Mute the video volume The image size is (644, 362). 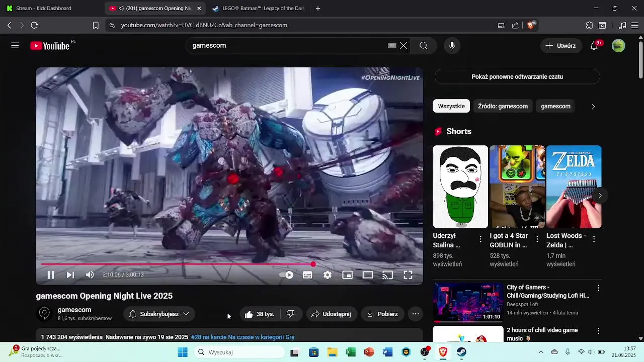tap(90, 275)
